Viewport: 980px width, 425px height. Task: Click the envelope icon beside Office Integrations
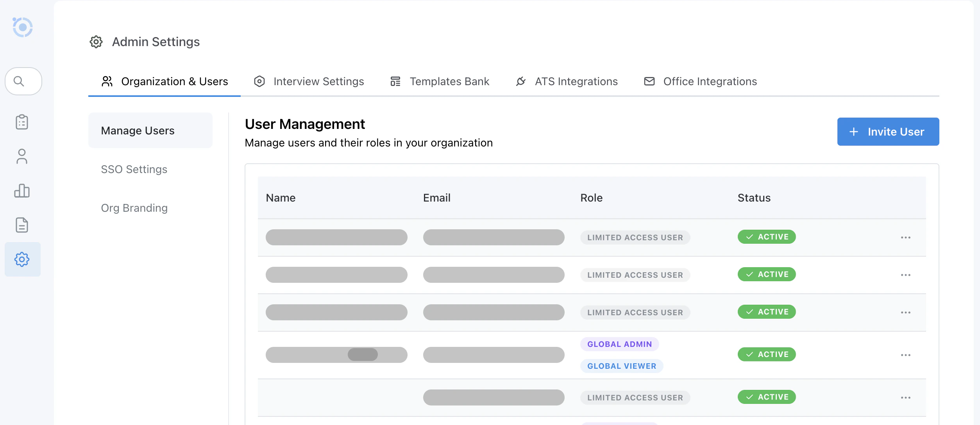(x=649, y=81)
